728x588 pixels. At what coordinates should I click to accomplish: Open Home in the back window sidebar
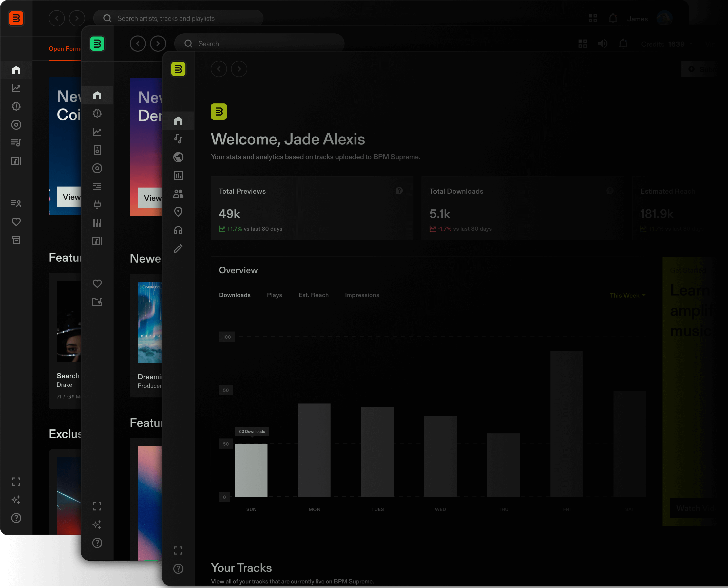(x=16, y=70)
